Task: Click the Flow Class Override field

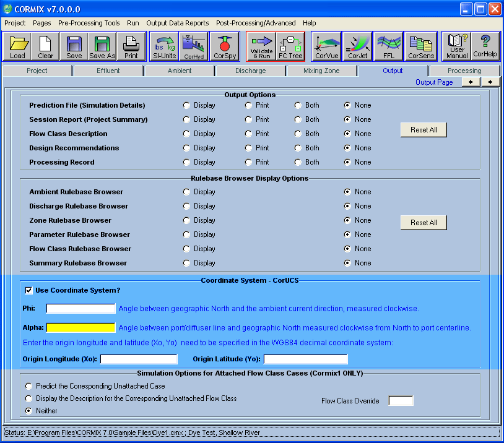Action: coord(401,401)
